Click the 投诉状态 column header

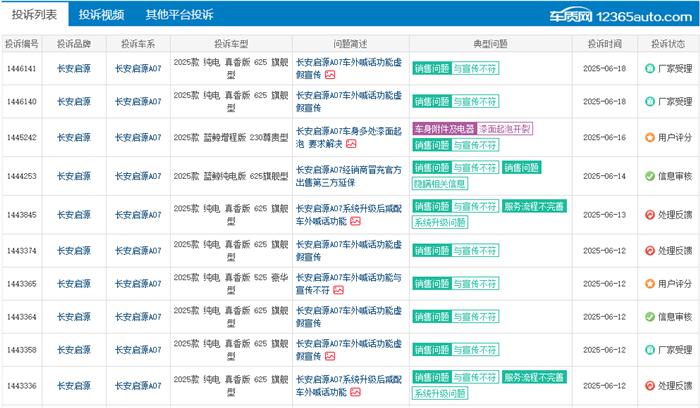[x=668, y=44]
